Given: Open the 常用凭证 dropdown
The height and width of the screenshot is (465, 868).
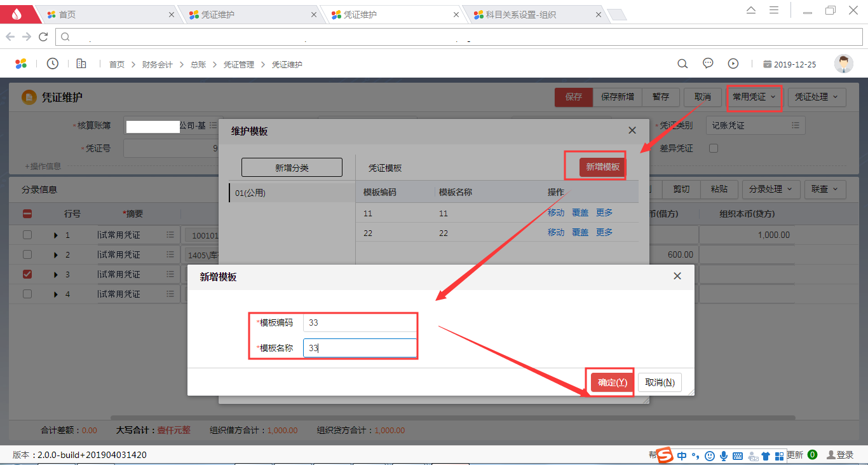Looking at the screenshot, I should point(754,97).
